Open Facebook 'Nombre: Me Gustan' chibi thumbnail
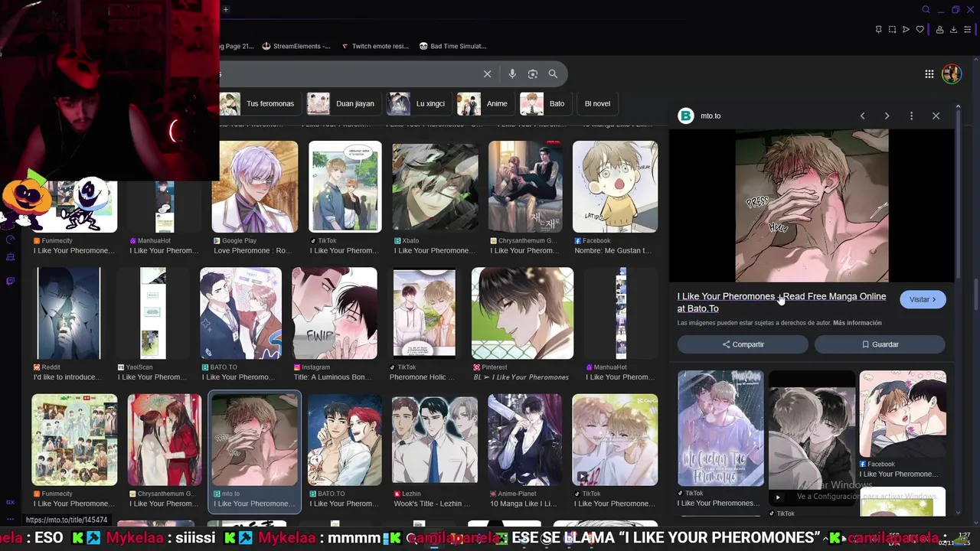Image resolution: width=980 pixels, height=551 pixels. point(615,187)
